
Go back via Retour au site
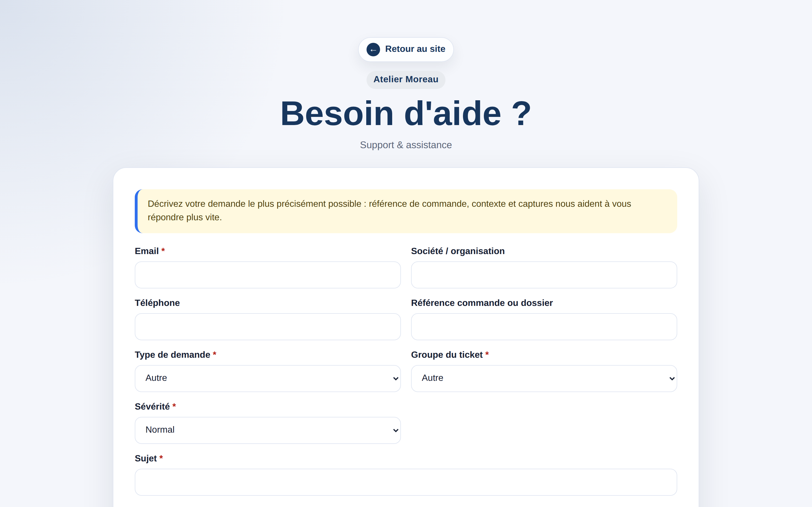click(x=406, y=49)
